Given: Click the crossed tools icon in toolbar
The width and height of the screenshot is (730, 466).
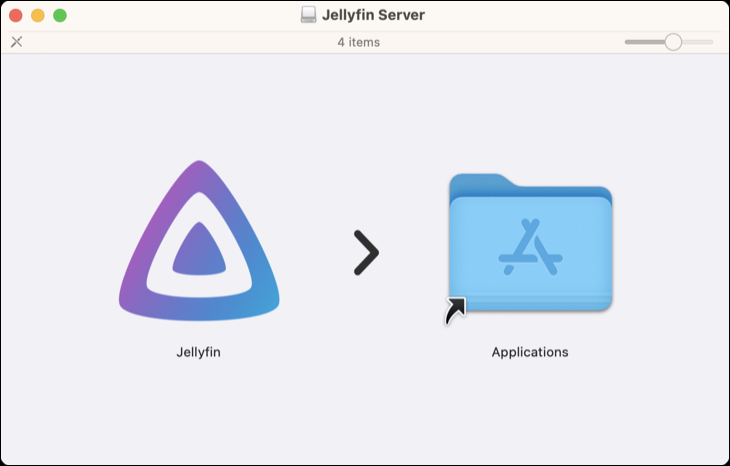Looking at the screenshot, I should coord(17,42).
